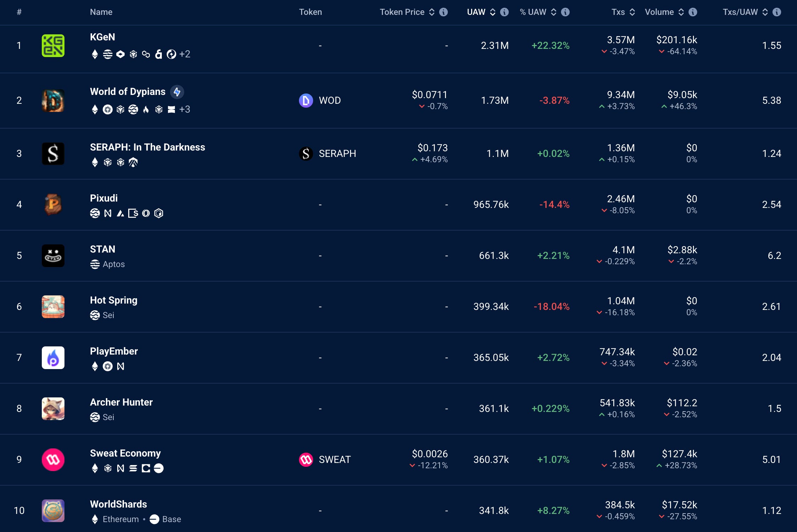Image resolution: width=797 pixels, height=532 pixels.
Task: Sort by Txs column arrows
Action: (632, 12)
